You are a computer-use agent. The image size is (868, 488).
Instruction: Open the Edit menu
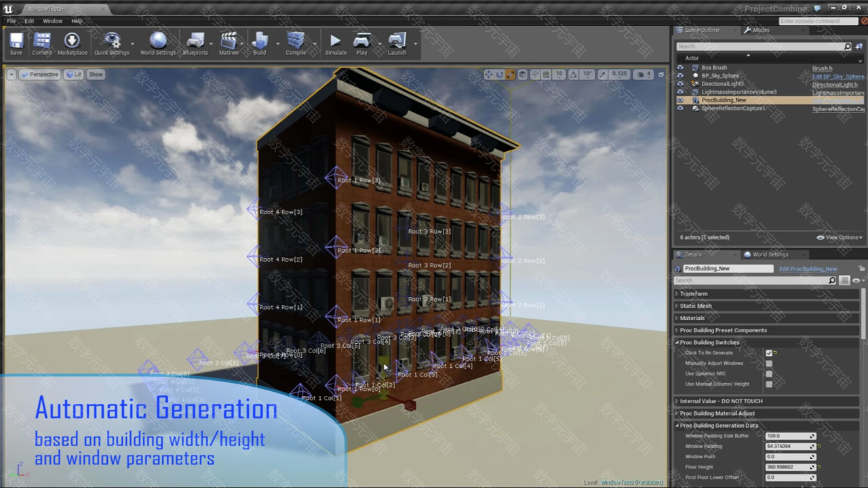point(29,21)
